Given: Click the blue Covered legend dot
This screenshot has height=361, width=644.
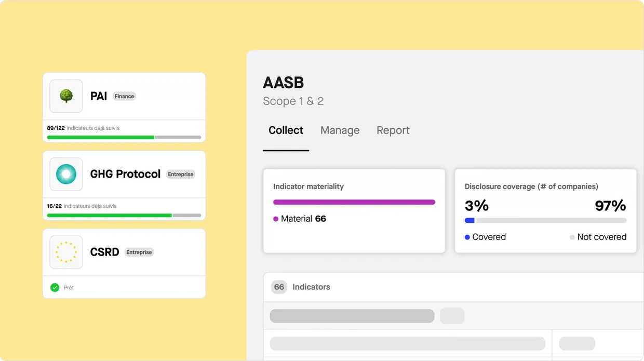Looking at the screenshot, I should 467,237.
